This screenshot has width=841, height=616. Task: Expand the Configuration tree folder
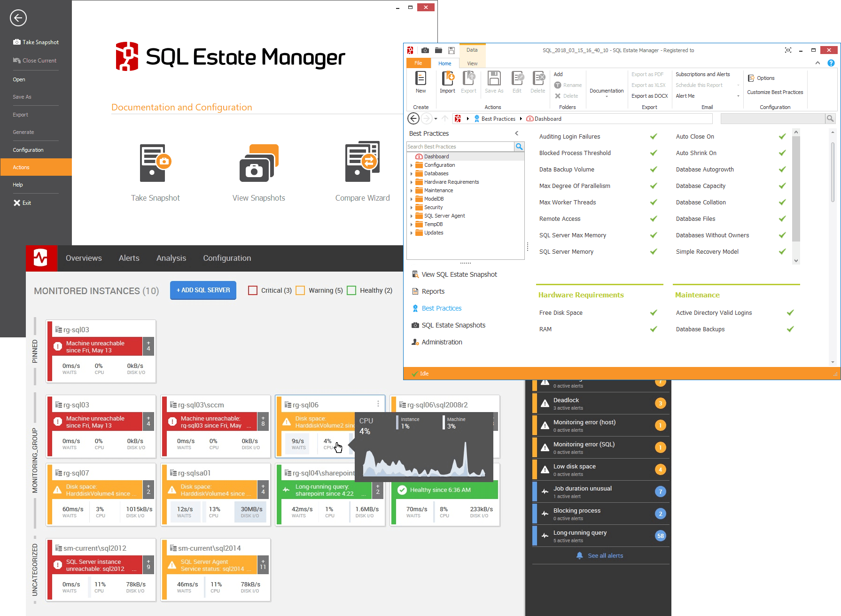(412, 165)
